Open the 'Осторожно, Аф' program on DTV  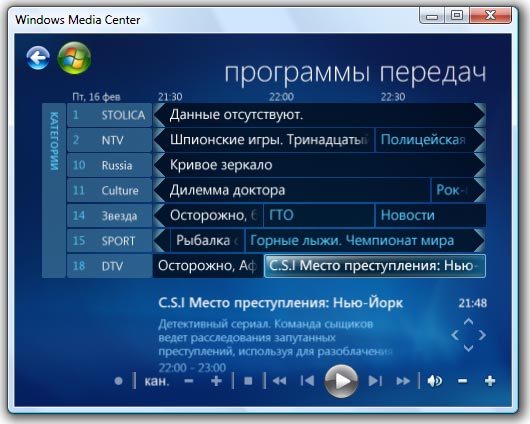[208, 266]
